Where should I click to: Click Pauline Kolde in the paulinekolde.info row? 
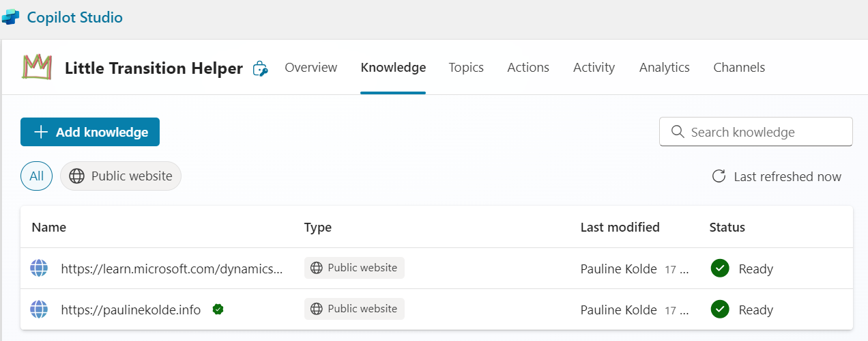619,310
